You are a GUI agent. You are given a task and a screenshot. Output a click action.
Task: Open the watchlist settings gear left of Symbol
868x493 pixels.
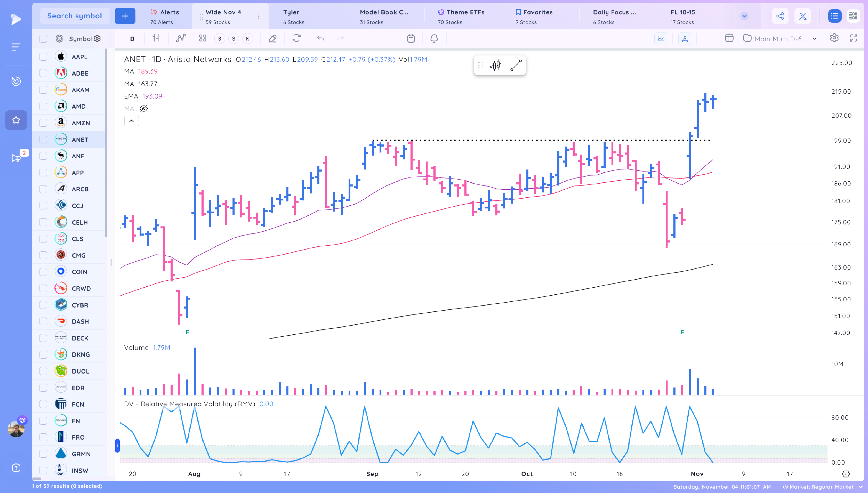point(59,39)
